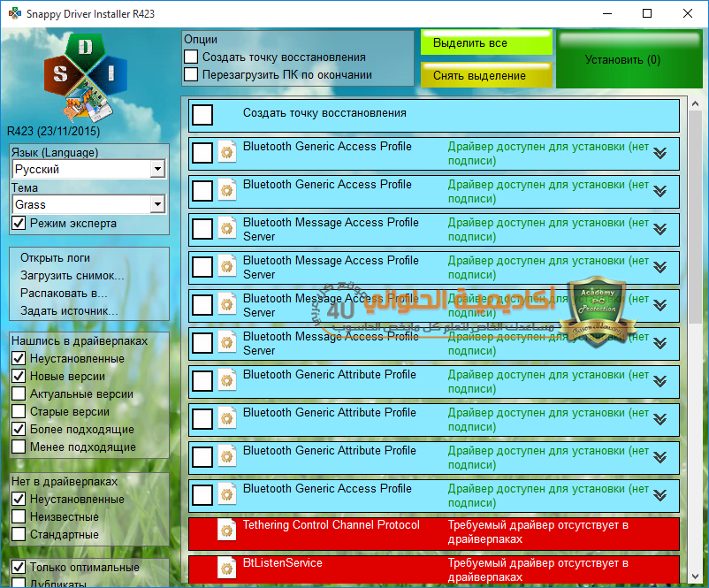The width and height of the screenshot is (709, 588).
Task: Minimize the Snappy Driver Installer window
Action: [x=607, y=13]
